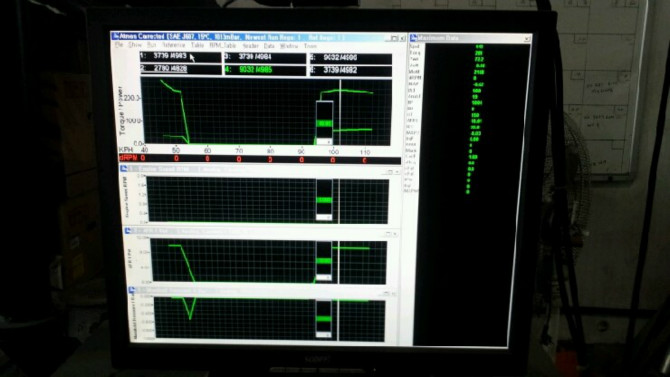Click the cursor line in Engine Speed graph
The width and height of the screenshot is (670, 377).
(x=339, y=201)
